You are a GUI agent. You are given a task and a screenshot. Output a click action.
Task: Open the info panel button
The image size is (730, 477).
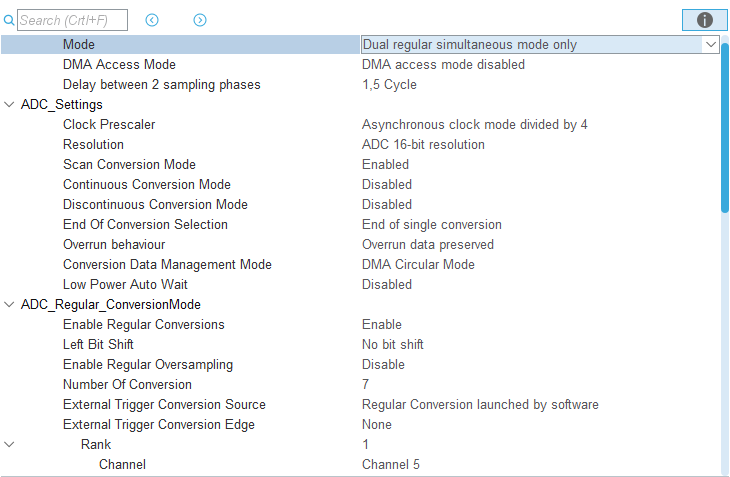coord(704,20)
